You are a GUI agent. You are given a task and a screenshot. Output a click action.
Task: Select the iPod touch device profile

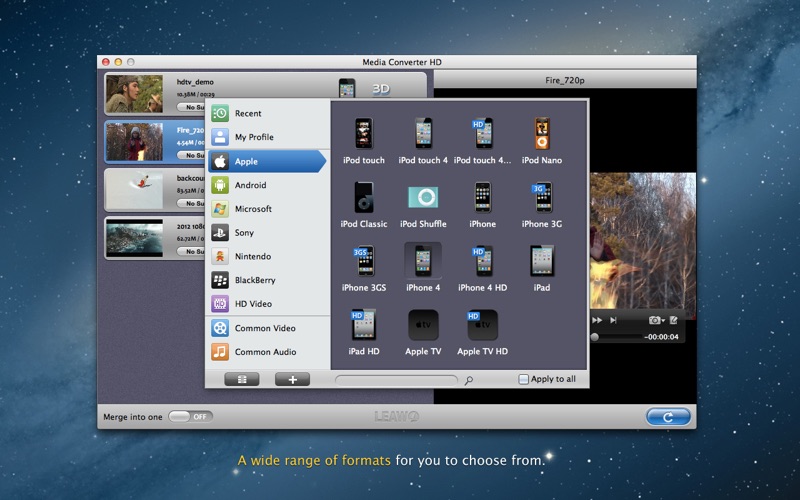[x=364, y=140]
